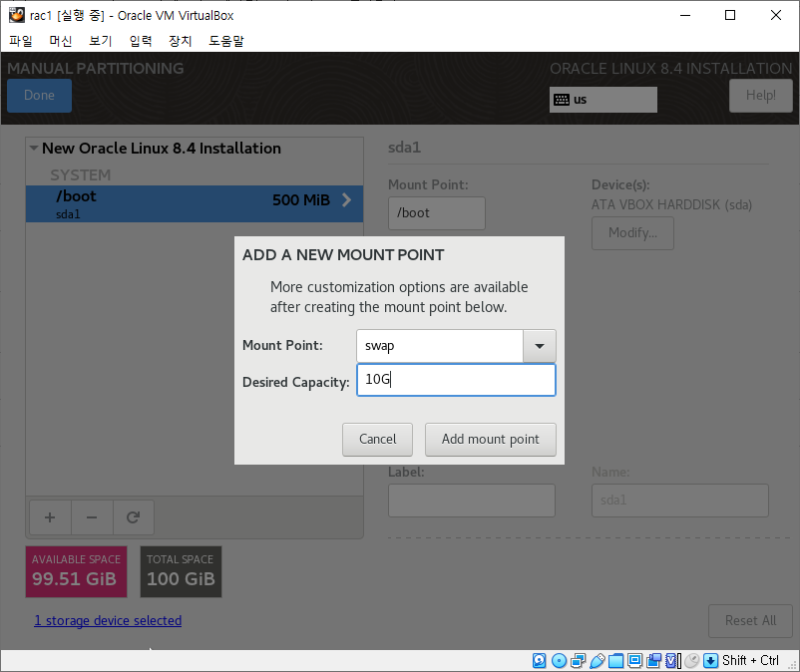Viewport: 800px width, 672px height.
Task: Click the /boot row chevron arrow
Action: 346,199
